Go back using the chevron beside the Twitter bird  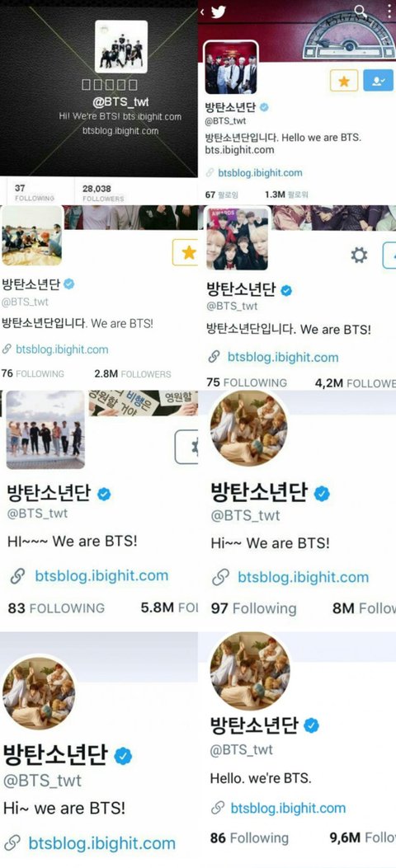[203, 12]
